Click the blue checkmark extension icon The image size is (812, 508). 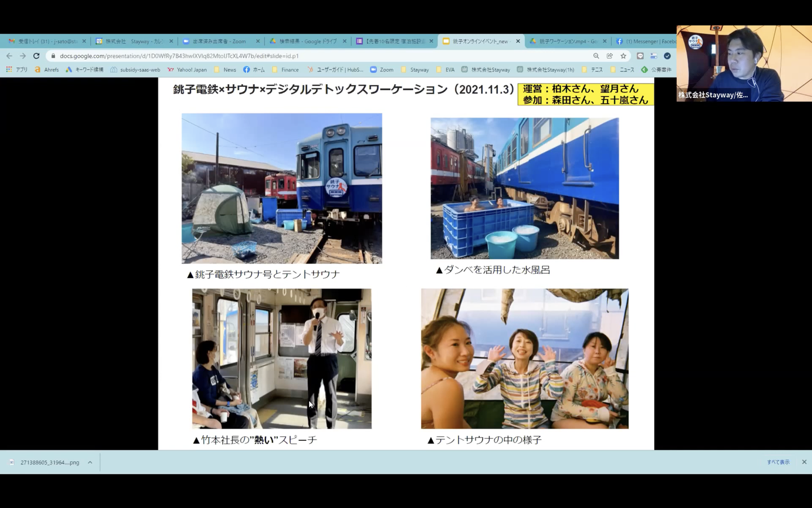(x=667, y=56)
